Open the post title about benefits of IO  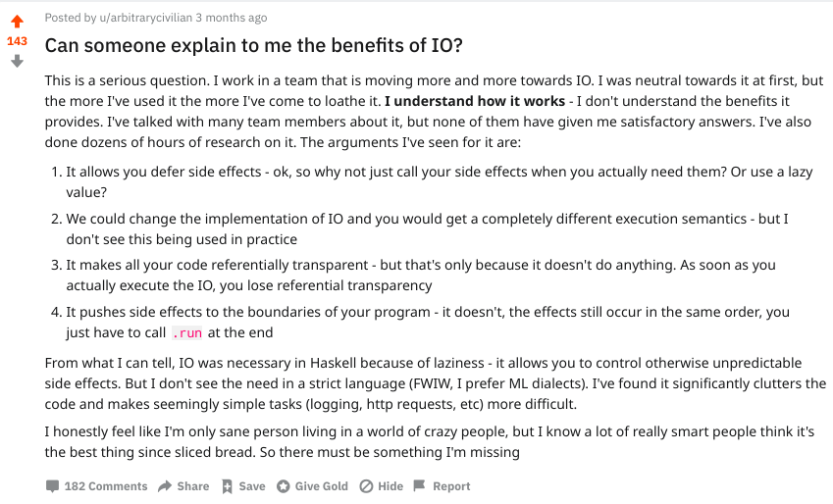click(x=254, y=46)
